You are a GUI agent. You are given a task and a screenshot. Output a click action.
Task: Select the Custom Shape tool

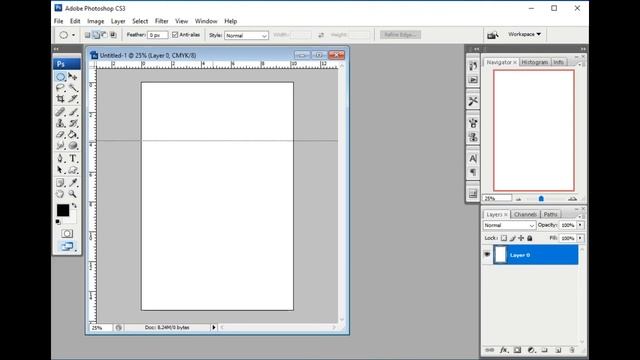click(73, 170)
